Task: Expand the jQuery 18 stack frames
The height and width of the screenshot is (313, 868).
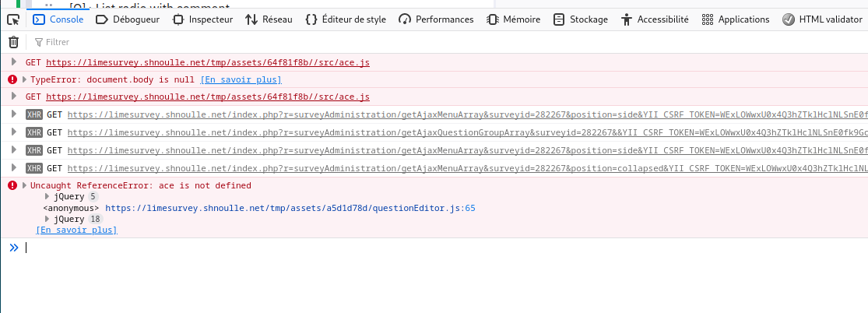Action: 48,219
